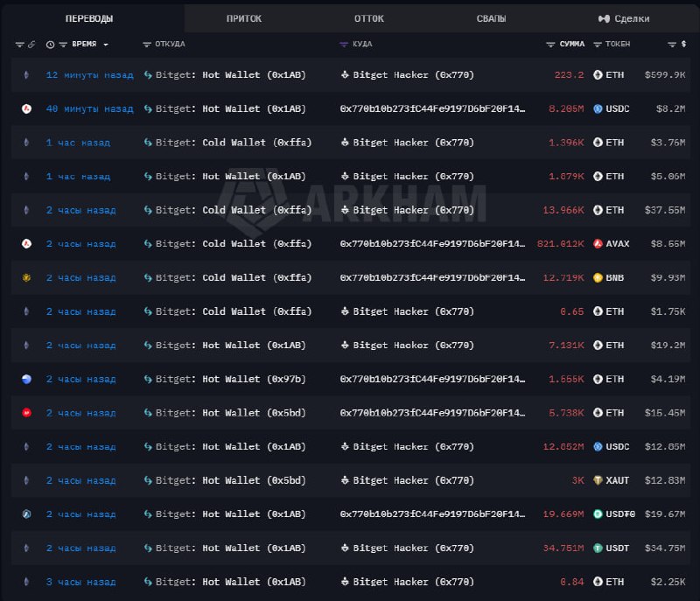Open the КУДА column filter
Screen dimensions: 700x601
[x=343, y=44]
